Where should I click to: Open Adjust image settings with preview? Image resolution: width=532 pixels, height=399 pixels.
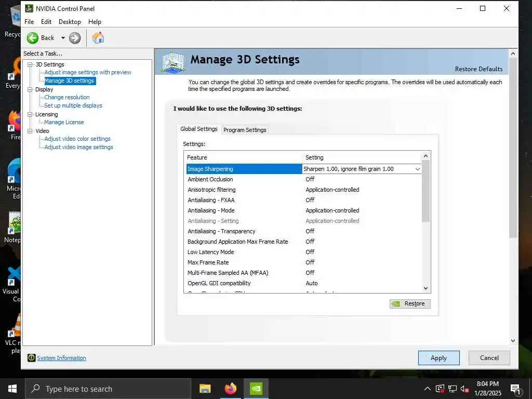tap(87, 72)
